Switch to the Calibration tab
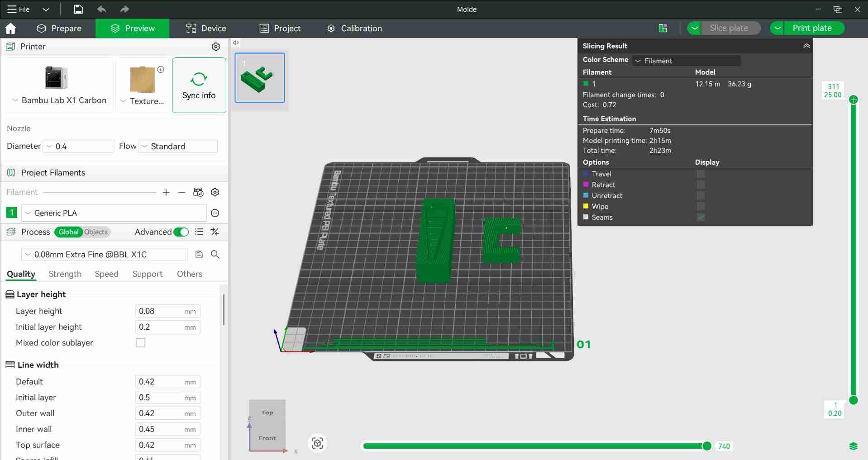 [355, 28]
